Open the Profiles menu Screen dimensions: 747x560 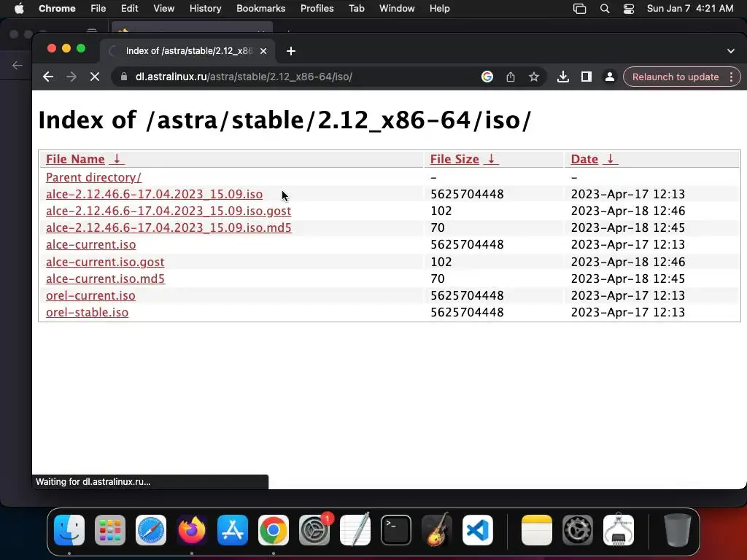[317, 9]
